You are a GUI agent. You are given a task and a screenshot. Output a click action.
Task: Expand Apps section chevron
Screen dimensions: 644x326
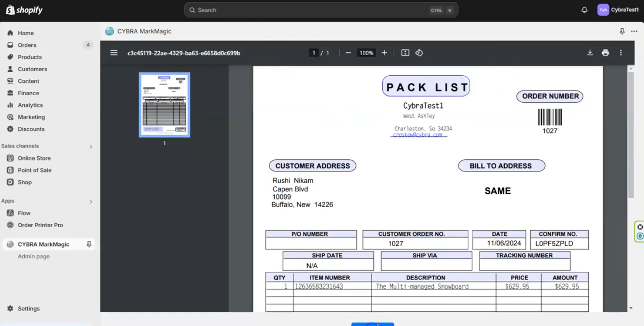click(x=91, y=202)
